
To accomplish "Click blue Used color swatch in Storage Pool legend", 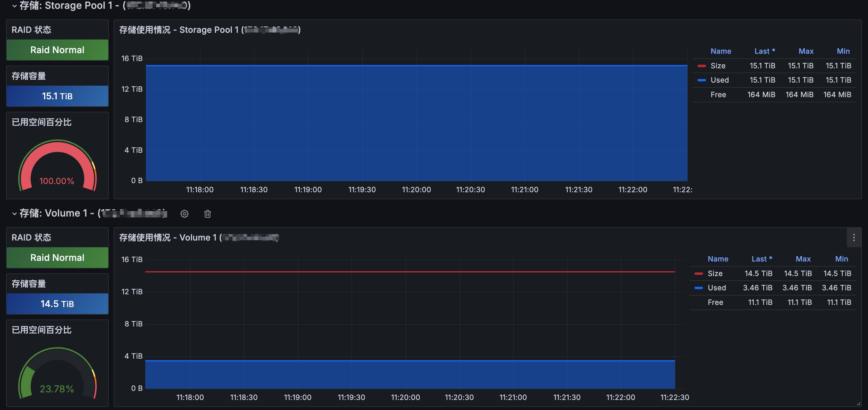I will coord(701,80).
